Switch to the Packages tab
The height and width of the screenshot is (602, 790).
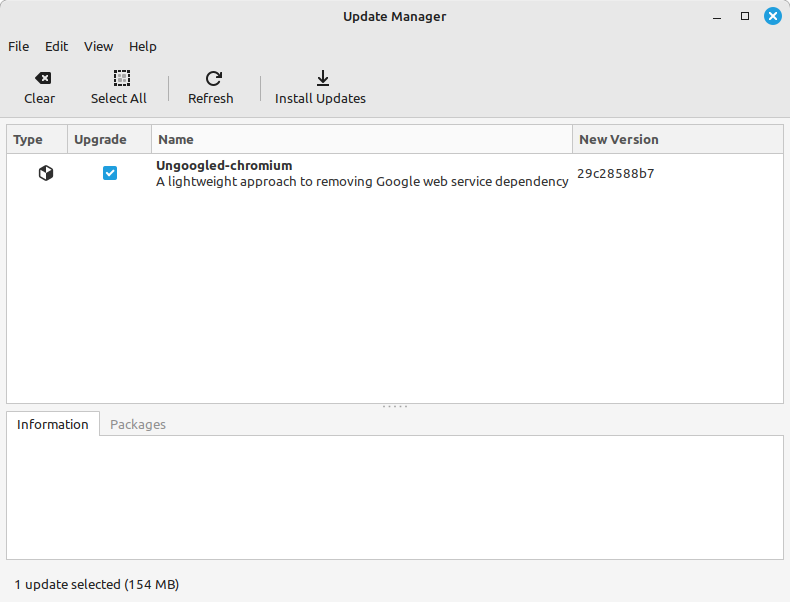(138, 424)
